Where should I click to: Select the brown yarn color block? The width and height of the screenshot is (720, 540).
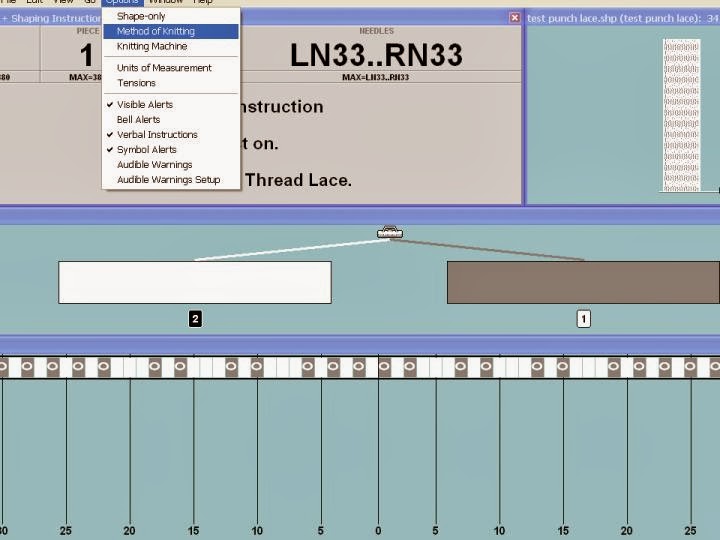pyautogui.click(x=583, y=282)
